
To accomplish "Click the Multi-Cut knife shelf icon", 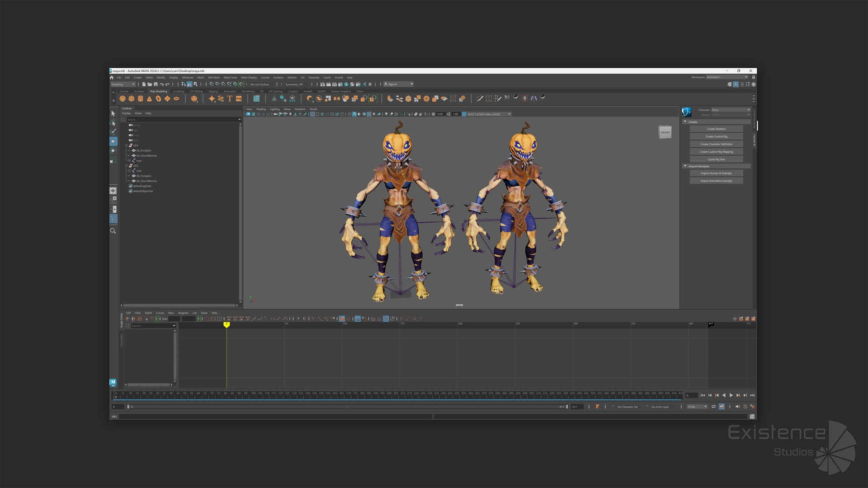I will [x=480, y=99].
